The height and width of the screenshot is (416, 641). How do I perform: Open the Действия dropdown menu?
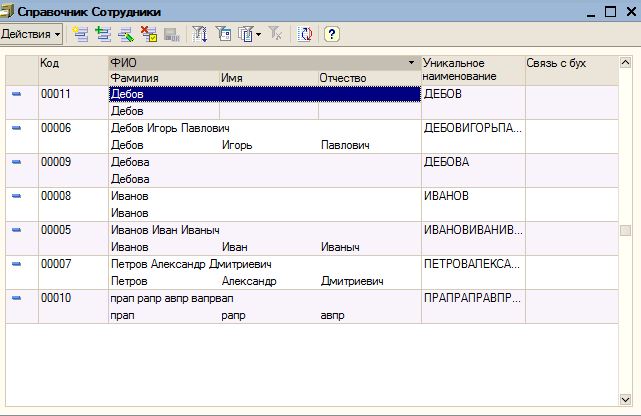pos(31,34)
